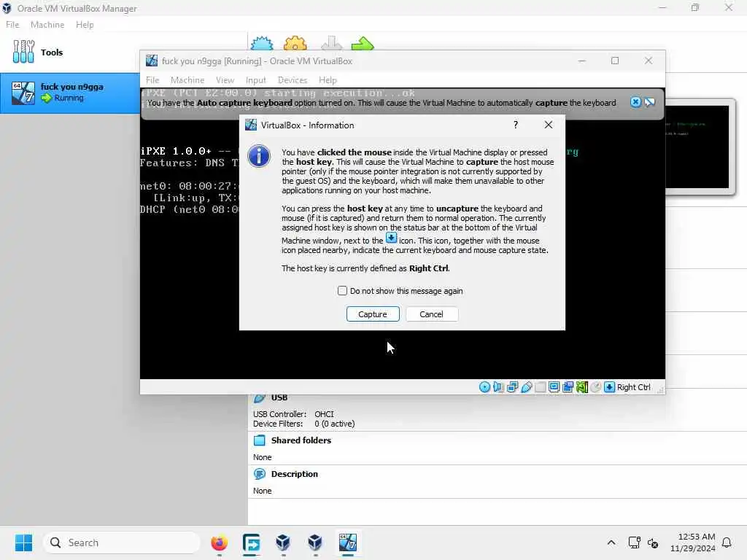This screenshot has width=747, height=560.
Task: Open Firefox from the taskbar
Action: point(219,542)
